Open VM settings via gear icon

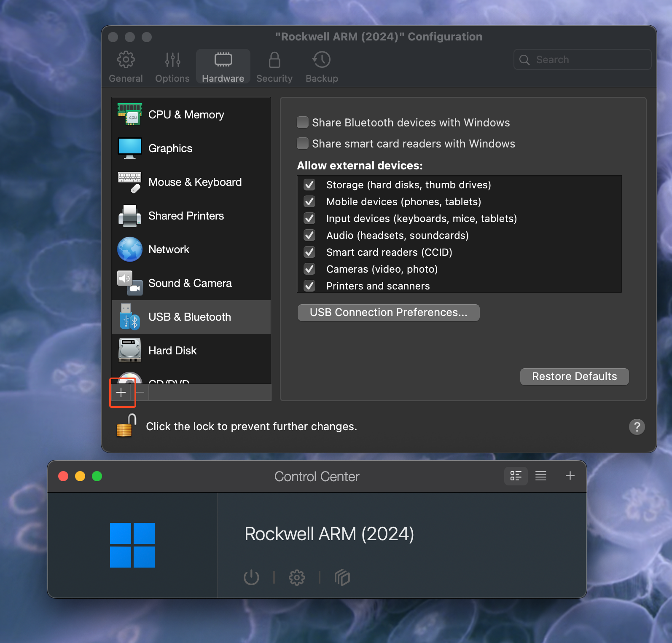tap(297, 577)
